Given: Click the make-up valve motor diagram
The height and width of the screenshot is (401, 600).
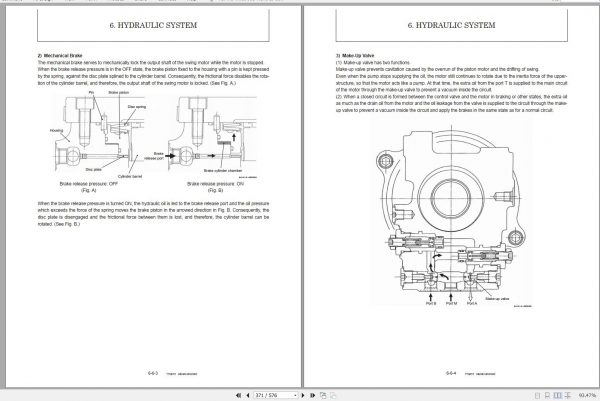Looking at the screenshot, I should [452, 216].
